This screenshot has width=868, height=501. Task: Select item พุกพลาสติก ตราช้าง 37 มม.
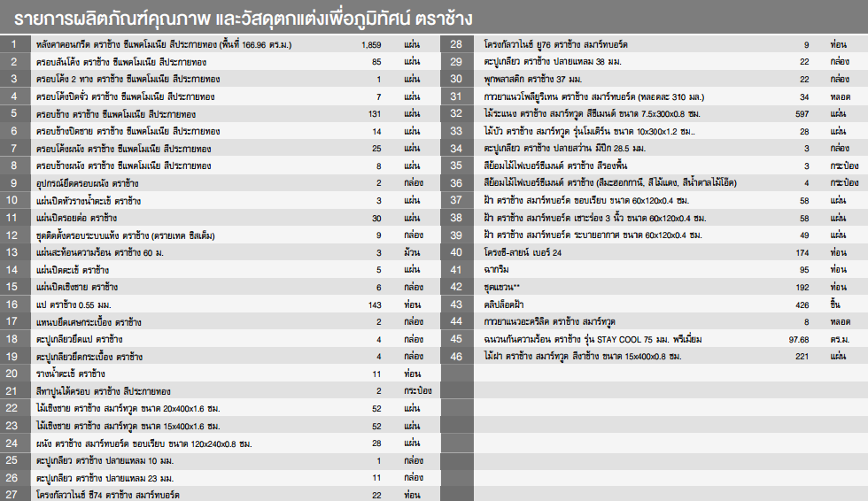[532, 79]
